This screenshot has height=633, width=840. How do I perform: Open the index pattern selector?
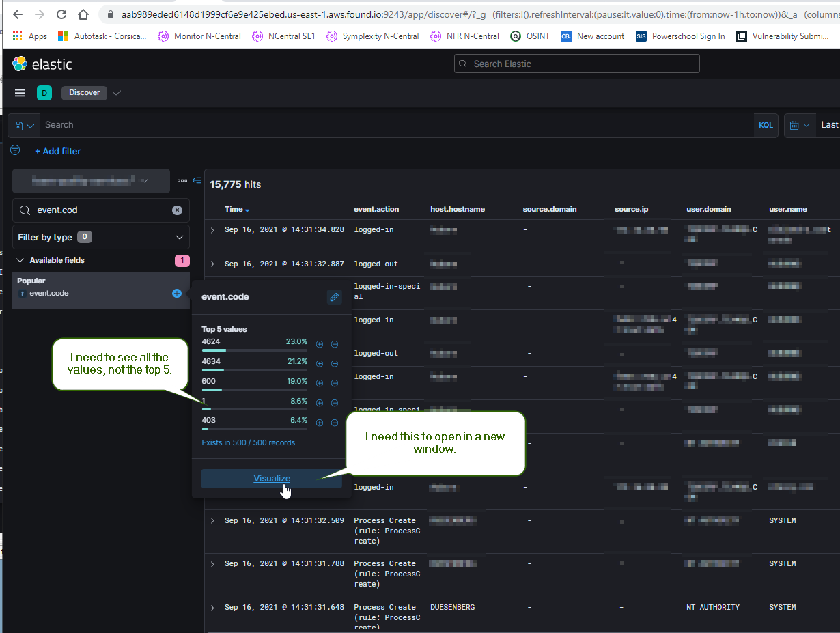pyautogui.click(x=91, y=180)
